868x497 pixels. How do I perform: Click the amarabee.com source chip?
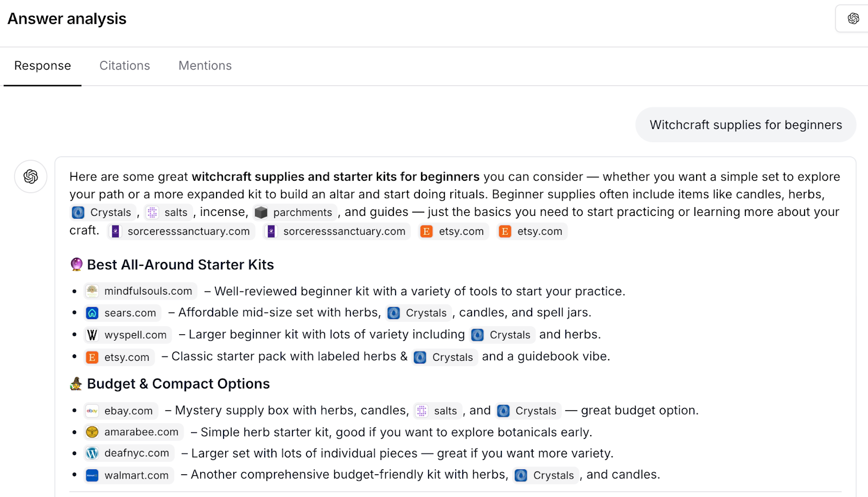(x=133, y=432)
